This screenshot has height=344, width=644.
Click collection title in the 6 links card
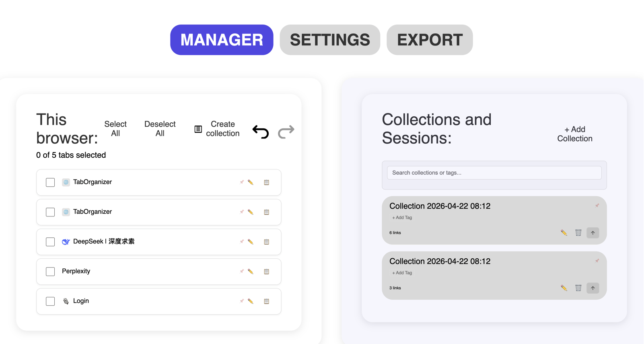pos(440,206)
